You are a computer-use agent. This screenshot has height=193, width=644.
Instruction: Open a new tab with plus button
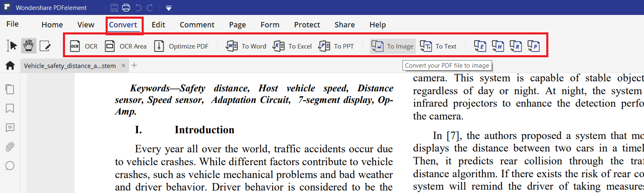[x=134, y=65]
